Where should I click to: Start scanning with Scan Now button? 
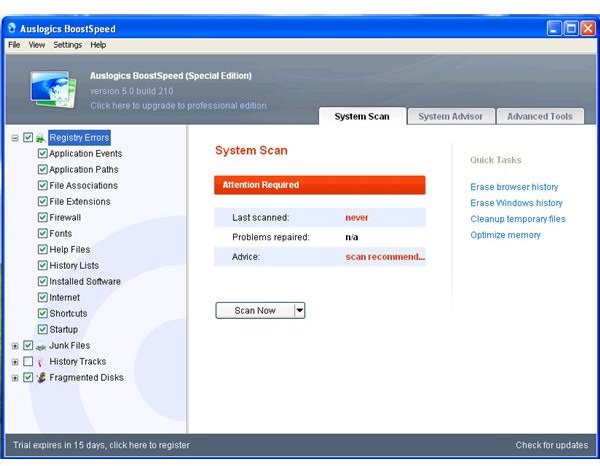pyautogui.click(x=255, y=310)
